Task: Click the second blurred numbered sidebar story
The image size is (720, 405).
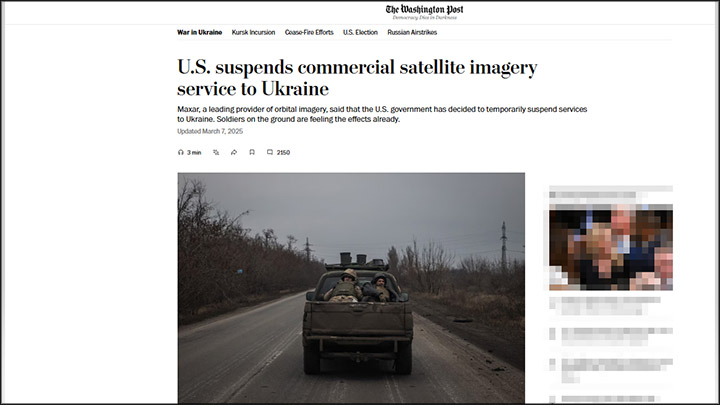Action: (x=611, y=370)
